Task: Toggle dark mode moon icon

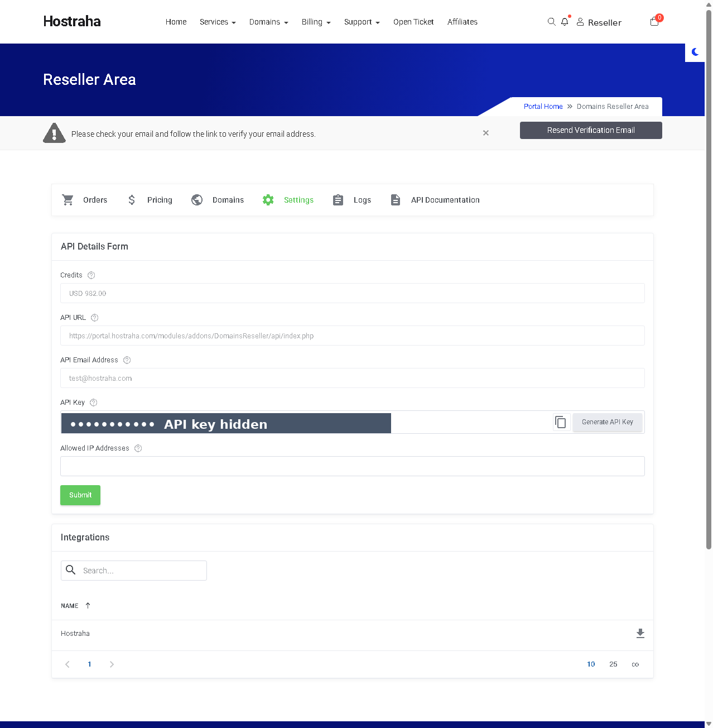Action: point(695,52)
